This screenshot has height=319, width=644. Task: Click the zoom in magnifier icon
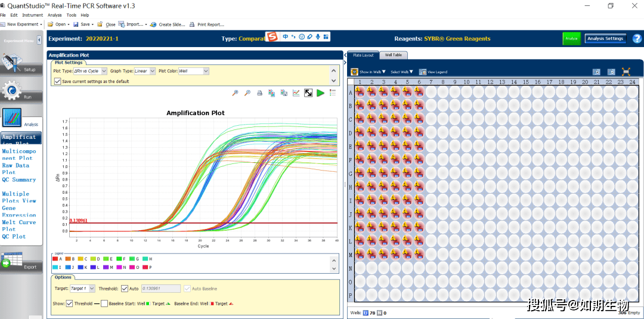coord(236,93)
